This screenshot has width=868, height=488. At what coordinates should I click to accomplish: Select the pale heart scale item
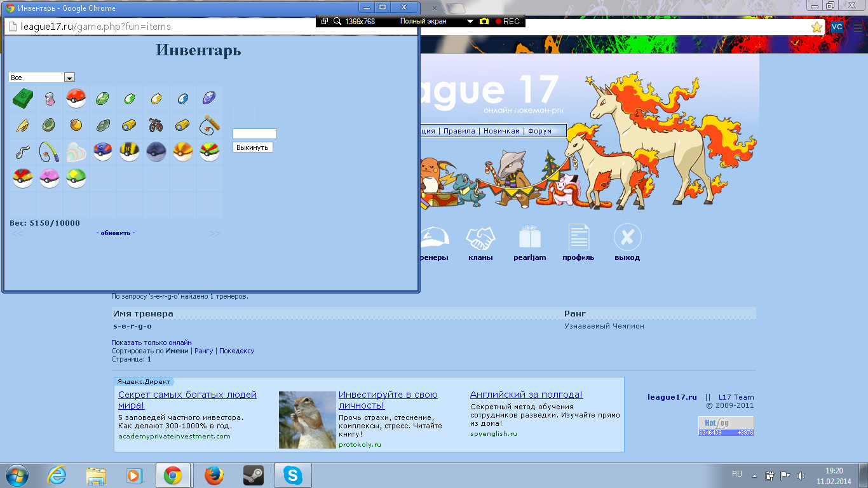pyautogui.click(x=76, y=152)
